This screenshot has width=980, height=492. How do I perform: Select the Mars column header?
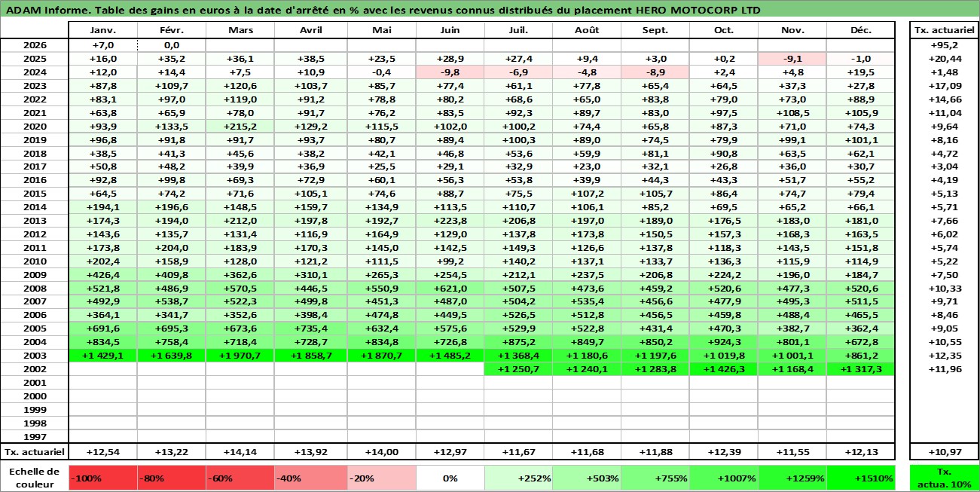tap(240, 30)
